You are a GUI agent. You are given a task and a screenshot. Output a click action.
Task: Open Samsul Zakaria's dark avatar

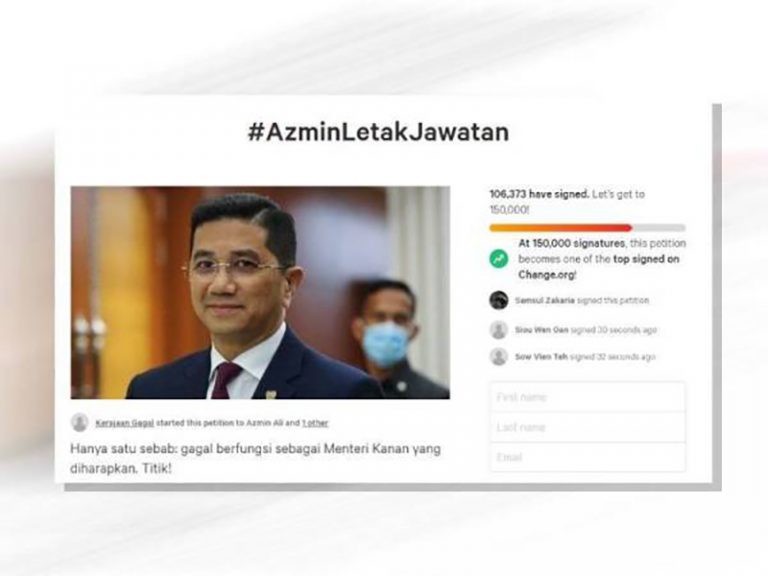click(499, 300)
